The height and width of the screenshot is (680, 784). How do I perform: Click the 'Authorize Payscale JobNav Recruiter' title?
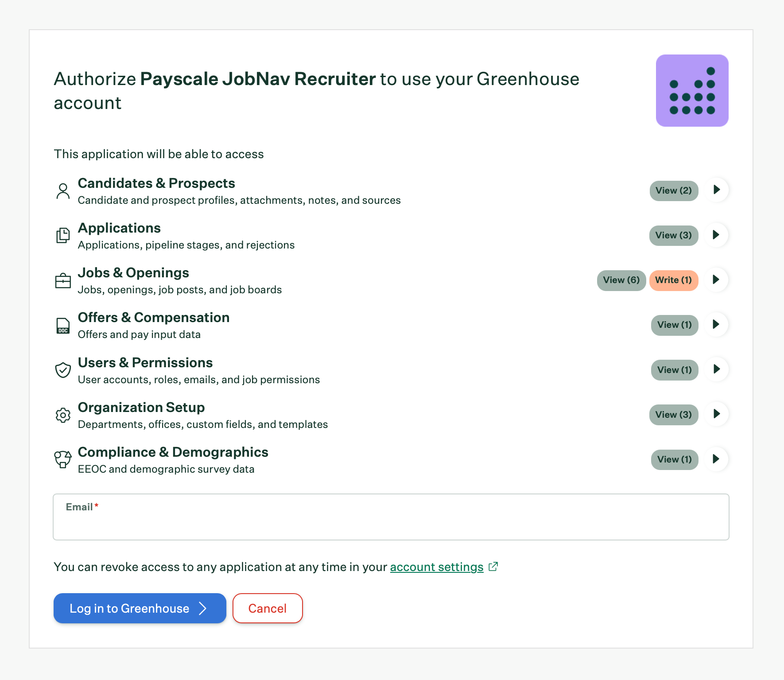(316, 91)
